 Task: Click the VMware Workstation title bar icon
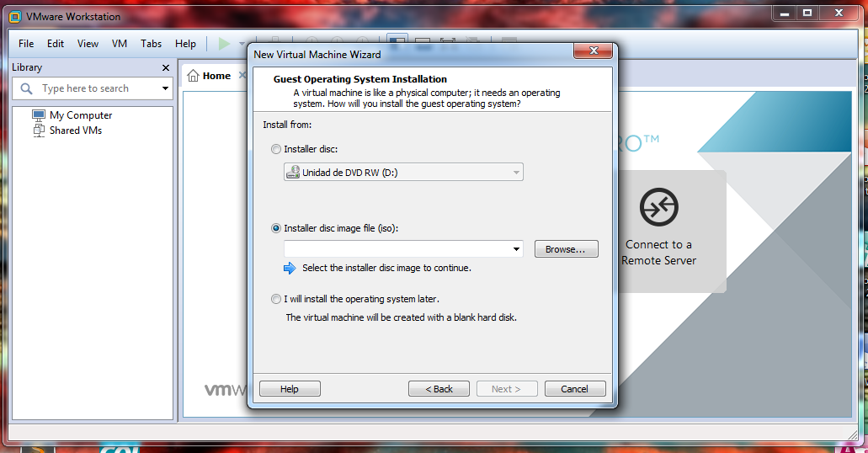[15, 17]
